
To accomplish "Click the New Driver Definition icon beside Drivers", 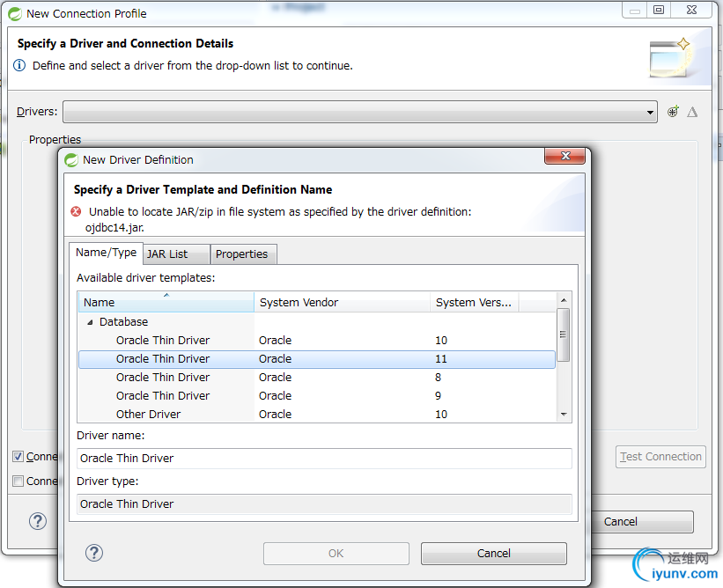I will pos(673,112).
